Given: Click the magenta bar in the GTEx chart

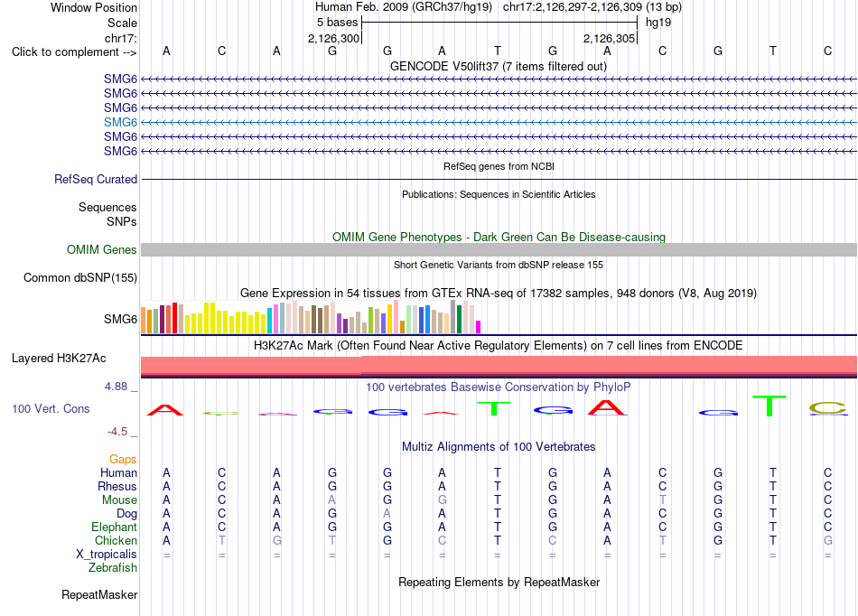Looking at the screenshot, I should coord(479,327).
